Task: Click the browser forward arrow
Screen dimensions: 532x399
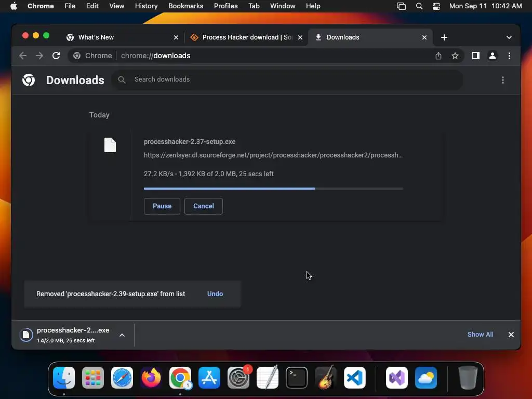Action: (x=39, y=56)
